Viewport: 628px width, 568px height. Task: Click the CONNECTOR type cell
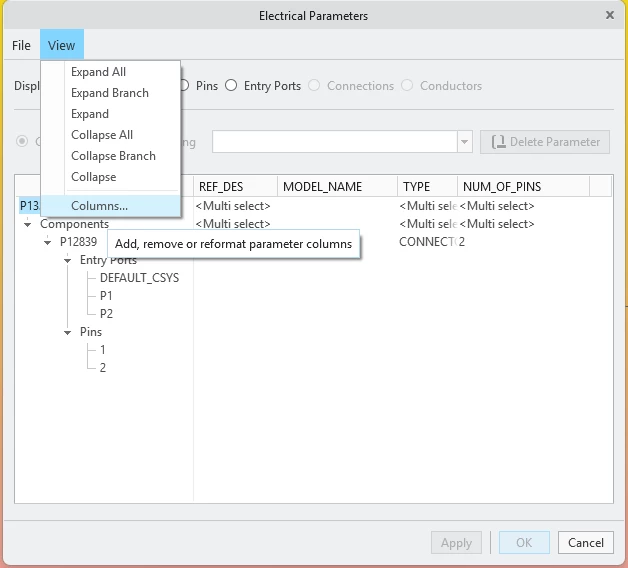[427, 242]
